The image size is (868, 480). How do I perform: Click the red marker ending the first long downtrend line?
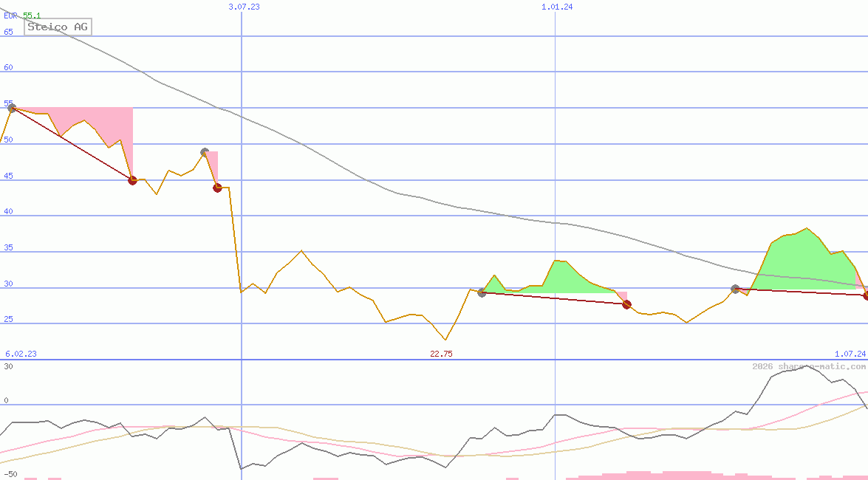click(132, 180)
